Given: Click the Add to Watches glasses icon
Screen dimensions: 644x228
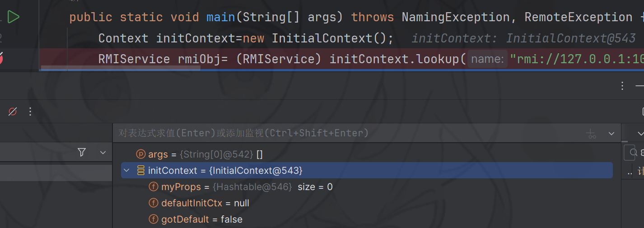Looking at the screenshot, I should [x=591, y=134].
